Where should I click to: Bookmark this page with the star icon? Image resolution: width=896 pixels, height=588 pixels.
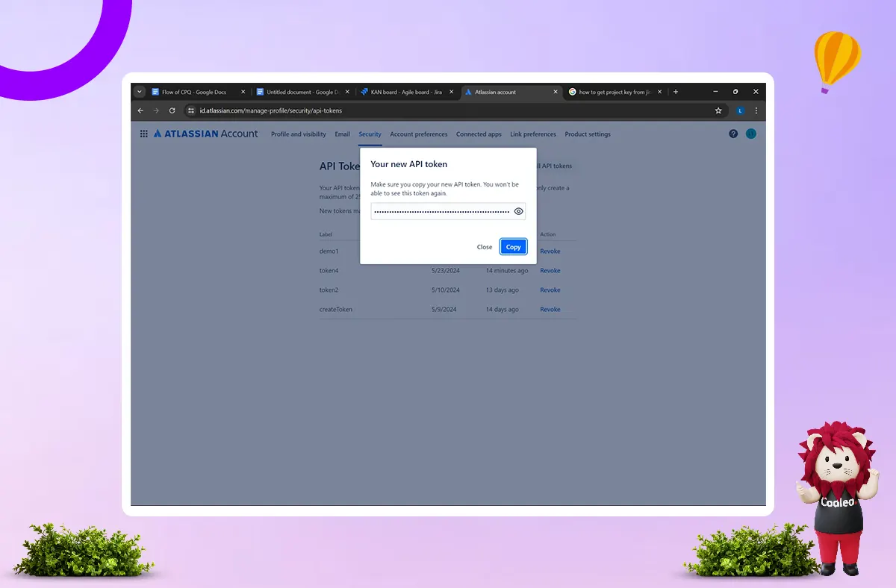(718, 110)
